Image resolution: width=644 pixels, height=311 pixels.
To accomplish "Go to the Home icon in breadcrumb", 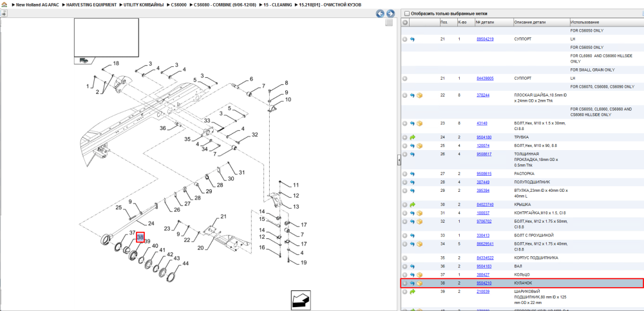I will tap(4, 5).
